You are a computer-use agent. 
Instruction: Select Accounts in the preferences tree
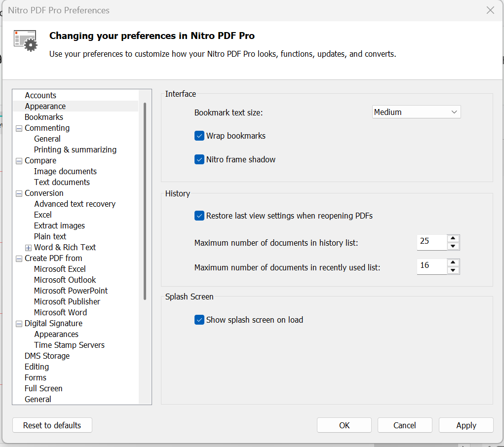[40, 95]
